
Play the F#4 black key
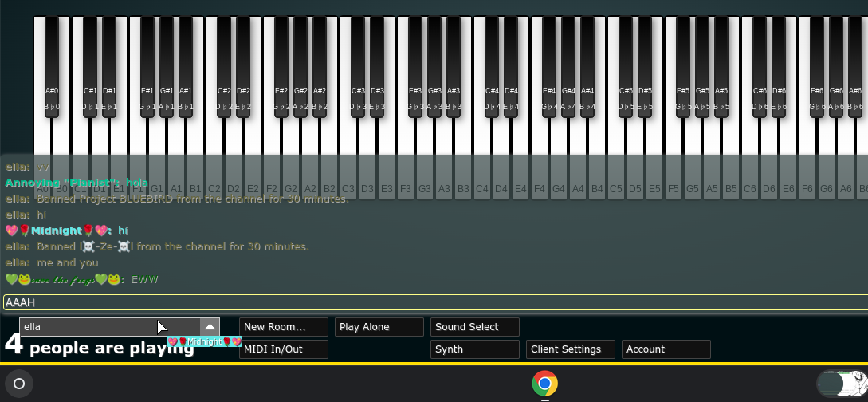point(549,66)
